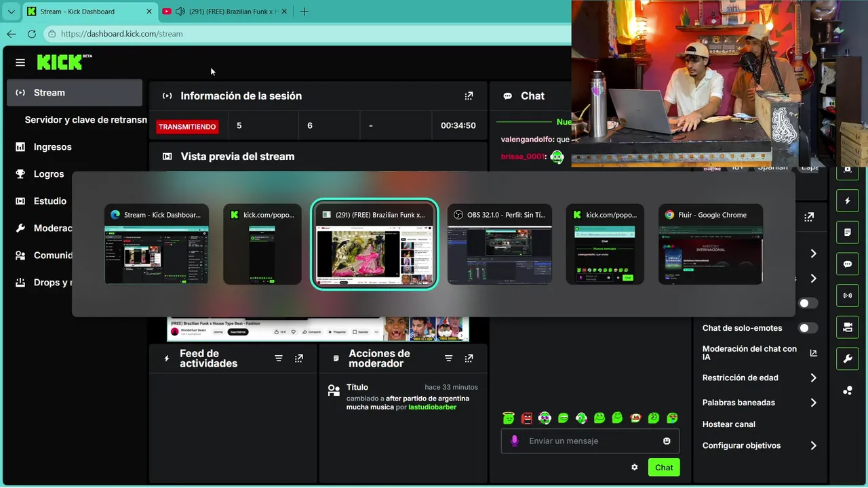Click username brisaa_0001 in chat

pos(522,157)
